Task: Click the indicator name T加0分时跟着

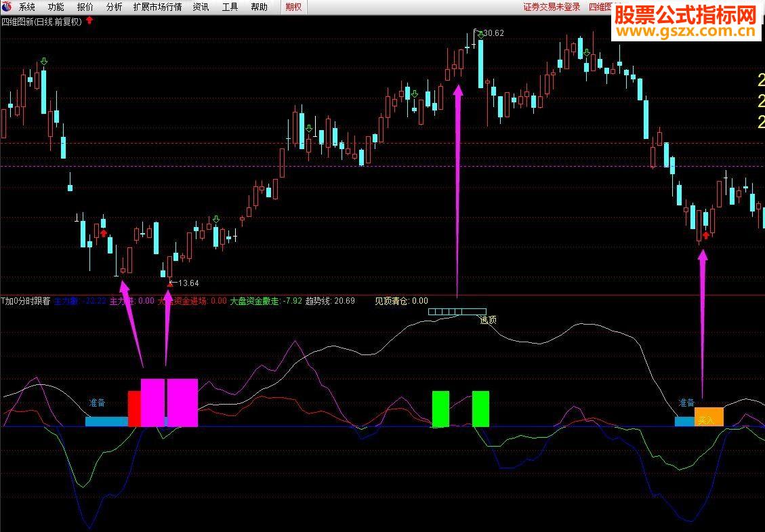Action: [x=26, y=301]
